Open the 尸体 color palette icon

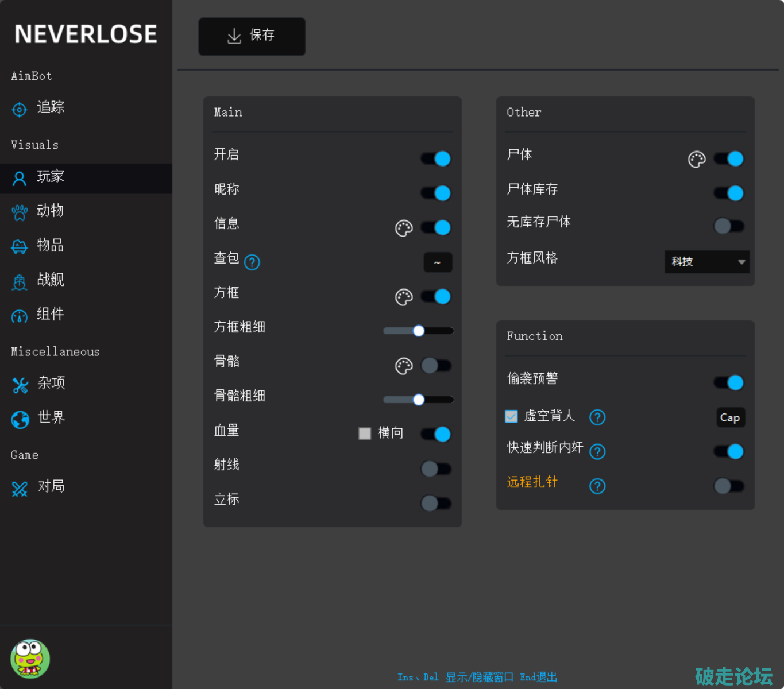[697, 159]
